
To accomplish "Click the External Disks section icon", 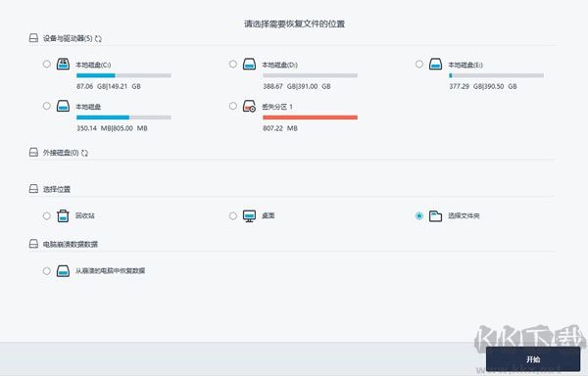I will [33, 152].
